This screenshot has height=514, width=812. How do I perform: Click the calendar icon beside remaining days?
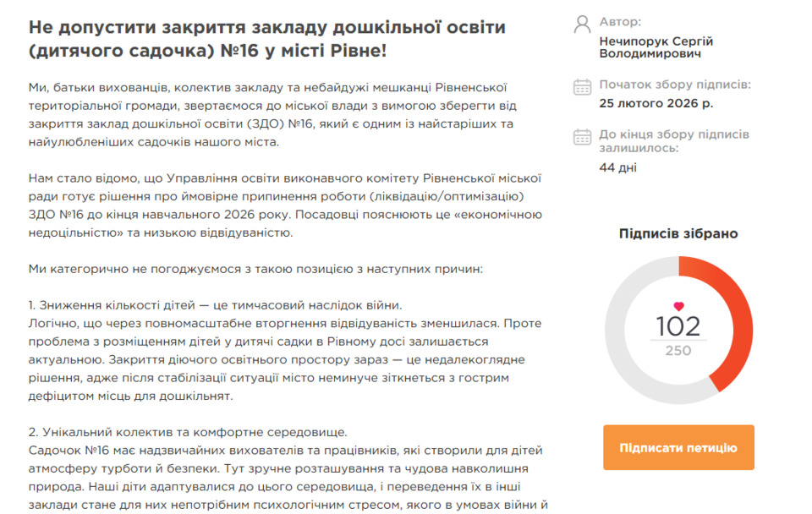click(x=582, y=137)
